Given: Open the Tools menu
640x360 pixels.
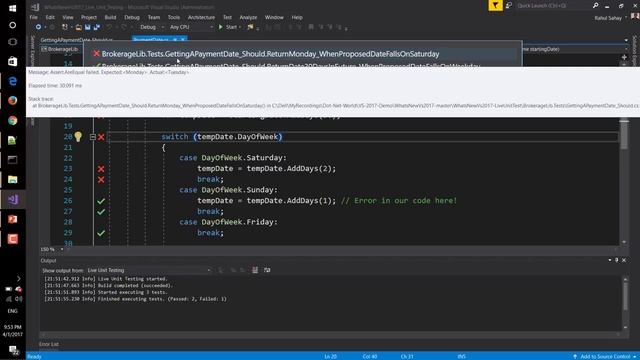Looking at the screenshot, I should tap(173, 18).
